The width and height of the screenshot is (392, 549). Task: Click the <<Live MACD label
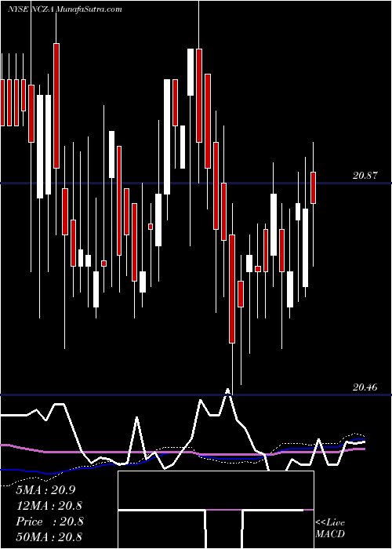pos(330,528)
